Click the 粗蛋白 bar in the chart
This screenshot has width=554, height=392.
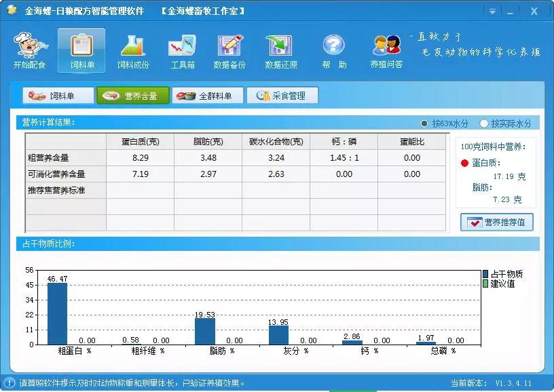coord(57,313)
